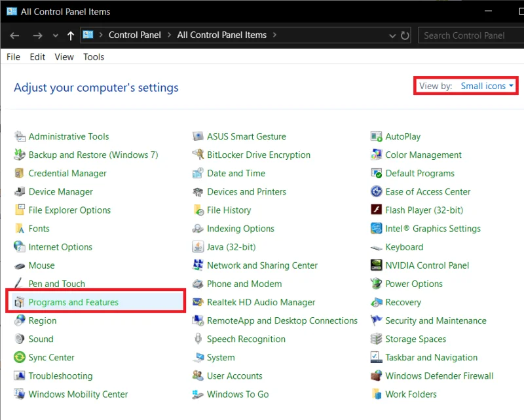Open the Troubleshooting link
Screen dimensions: 524x420
[60, 375]
